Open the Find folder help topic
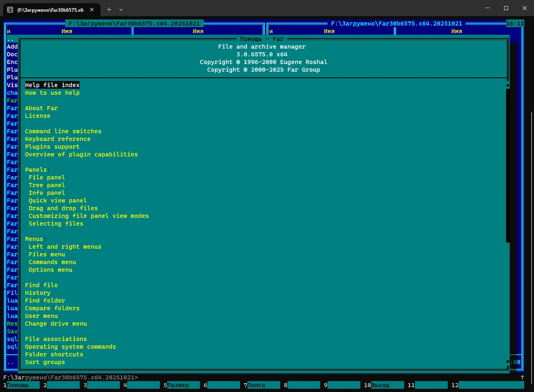This screenshot has height=392, width=534. [45, 300]
